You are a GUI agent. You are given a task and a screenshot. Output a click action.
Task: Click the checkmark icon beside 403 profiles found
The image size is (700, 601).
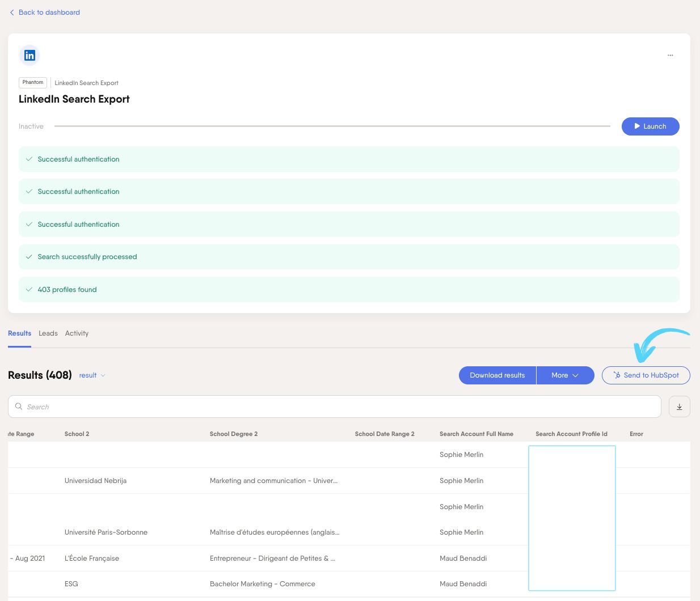(29, 290)
